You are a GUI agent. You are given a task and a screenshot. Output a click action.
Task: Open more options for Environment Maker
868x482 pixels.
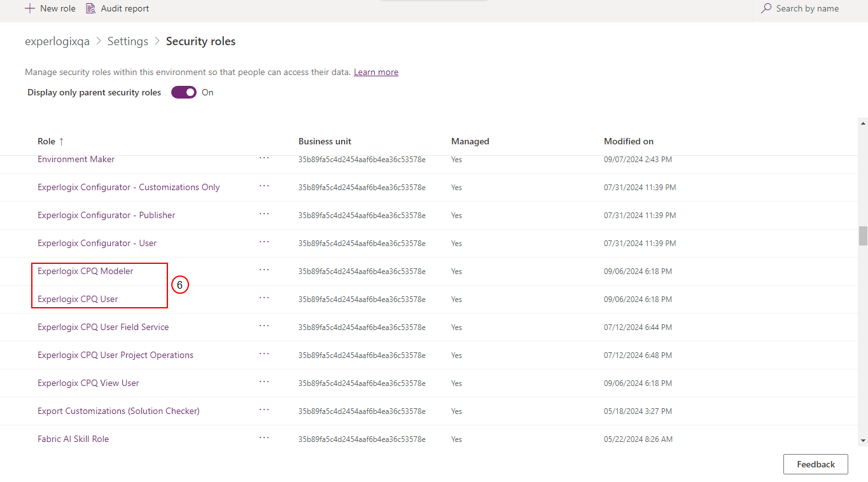(264, 158)
